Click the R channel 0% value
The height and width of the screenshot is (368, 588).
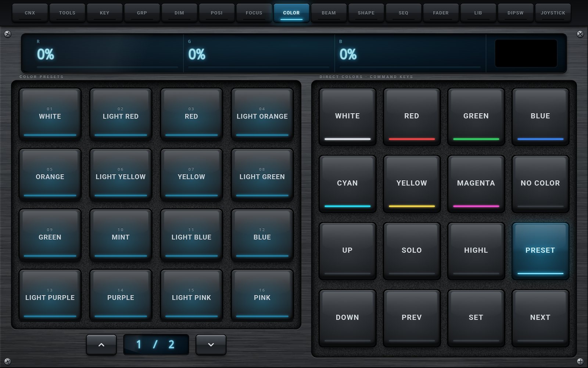[46, 54]
